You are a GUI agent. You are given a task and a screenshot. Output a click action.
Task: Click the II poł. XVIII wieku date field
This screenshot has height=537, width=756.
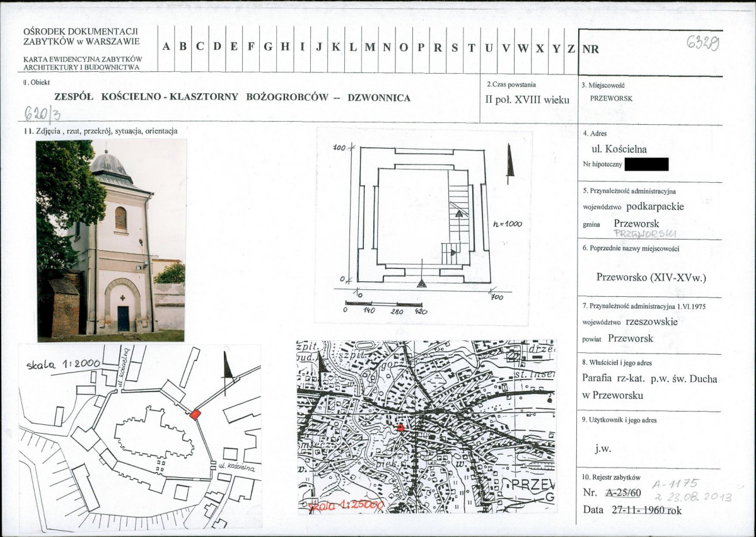point(527,100)
